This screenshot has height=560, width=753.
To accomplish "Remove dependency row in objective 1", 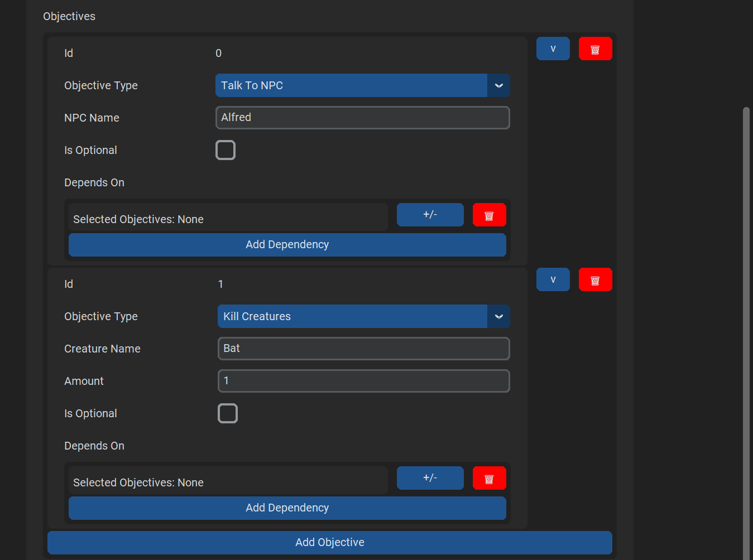I will [489, 479].
